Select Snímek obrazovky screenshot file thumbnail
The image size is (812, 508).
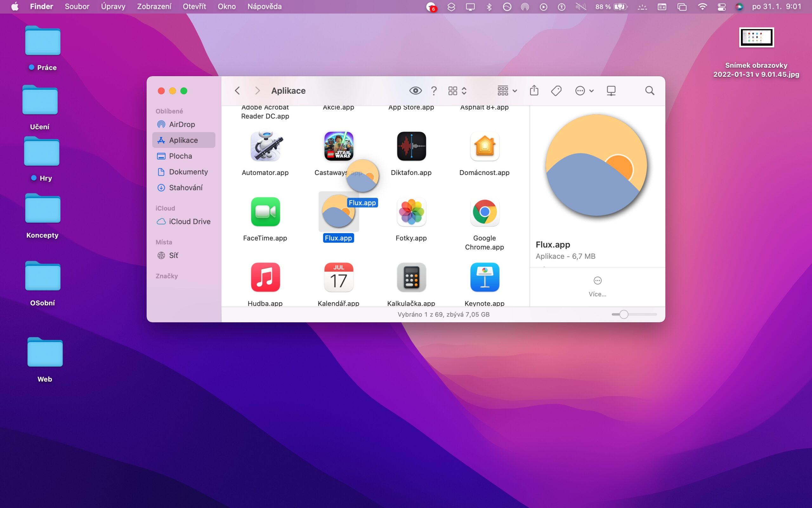(756, 37)
